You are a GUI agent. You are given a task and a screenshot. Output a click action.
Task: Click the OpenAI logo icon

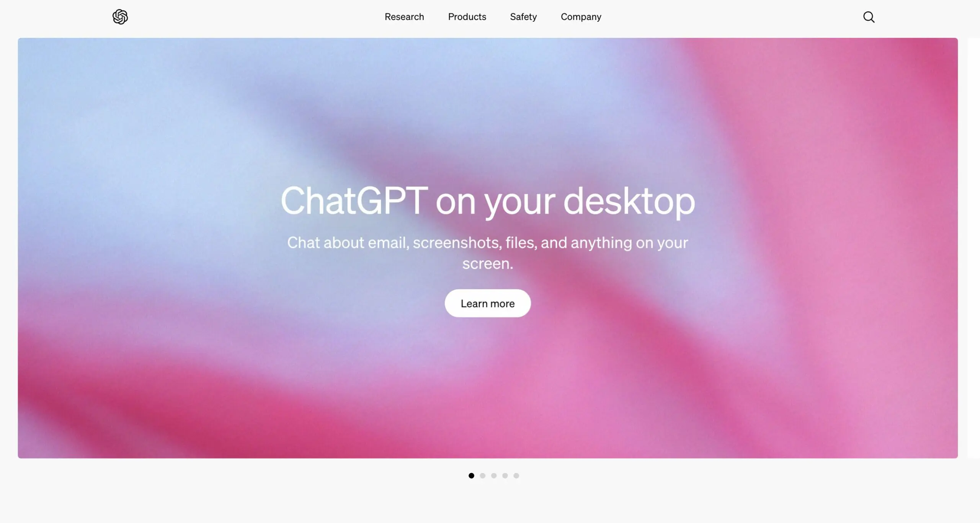(x=120, y=16)
